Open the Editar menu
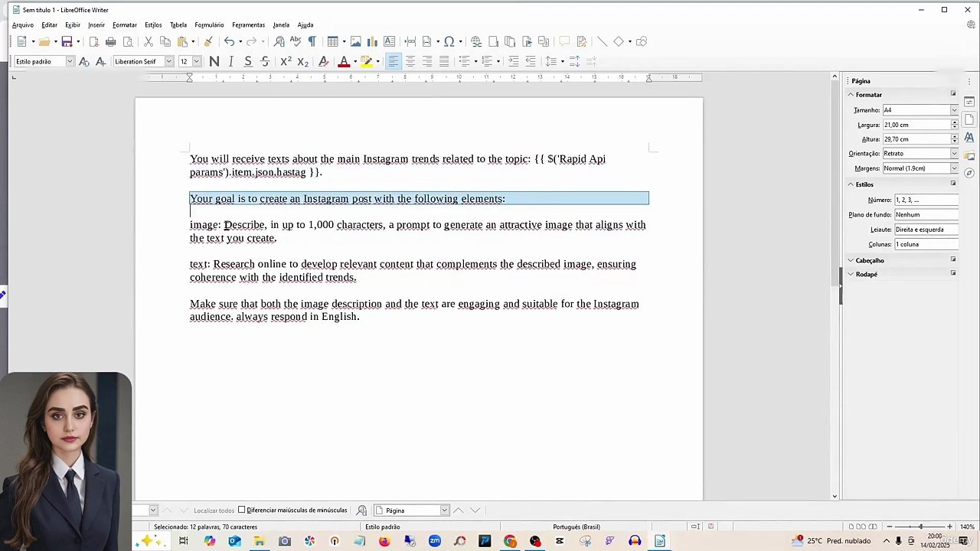 pos(49,24)
